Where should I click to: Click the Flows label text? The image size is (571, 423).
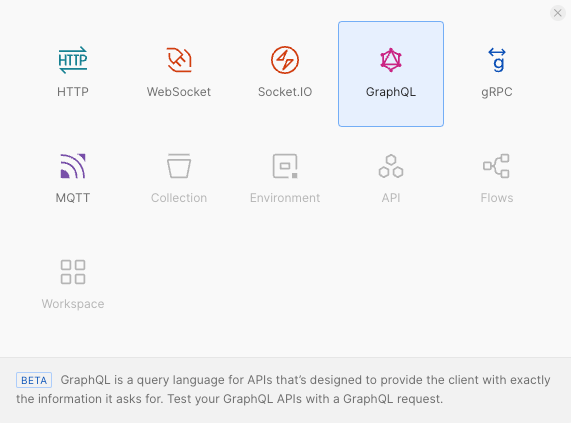497,198
